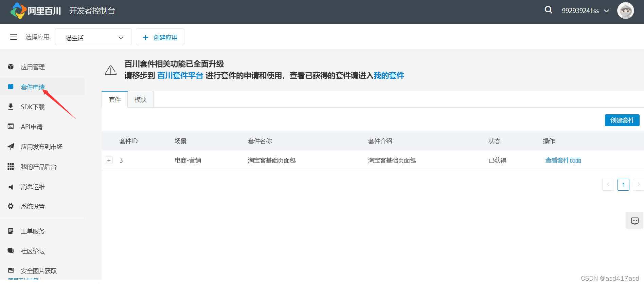Click the 操作 column header
This screenshot has width=644, height=284.
pyautogui.click(x=549, y=141)
